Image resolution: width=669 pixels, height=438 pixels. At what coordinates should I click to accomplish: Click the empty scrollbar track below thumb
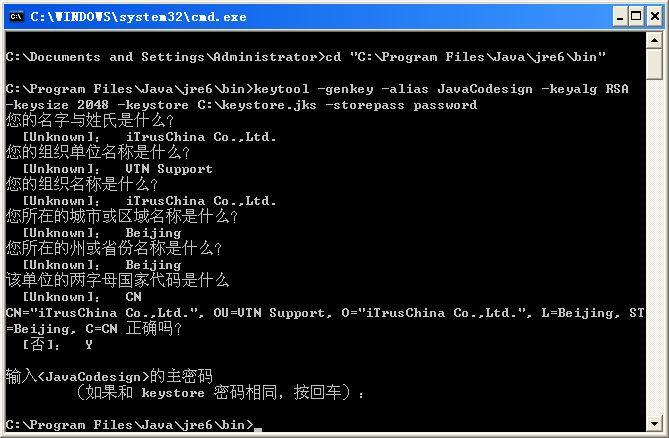(654, 247)
